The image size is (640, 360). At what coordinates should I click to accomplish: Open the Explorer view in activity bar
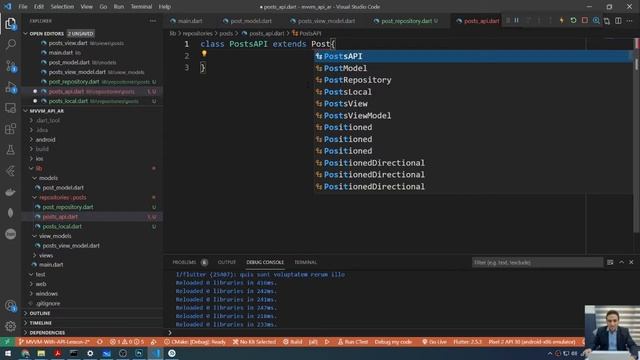click(x=10, y=24)
